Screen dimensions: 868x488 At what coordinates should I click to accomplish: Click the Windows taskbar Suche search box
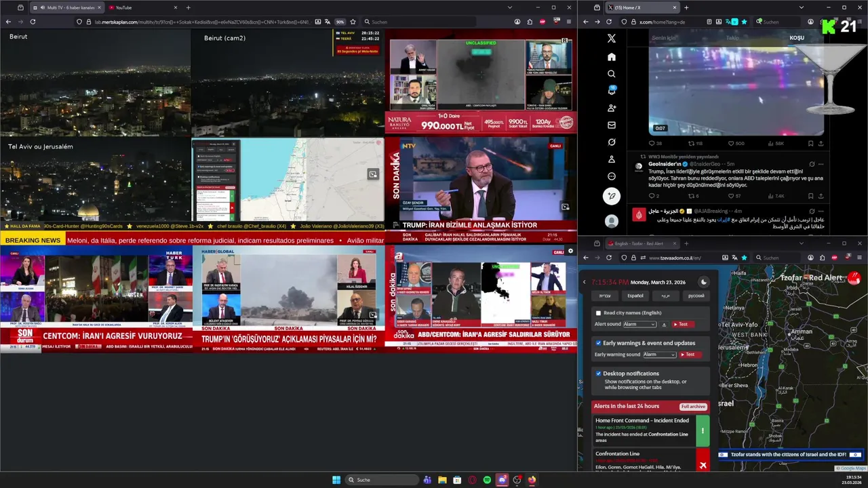point(382,480)
